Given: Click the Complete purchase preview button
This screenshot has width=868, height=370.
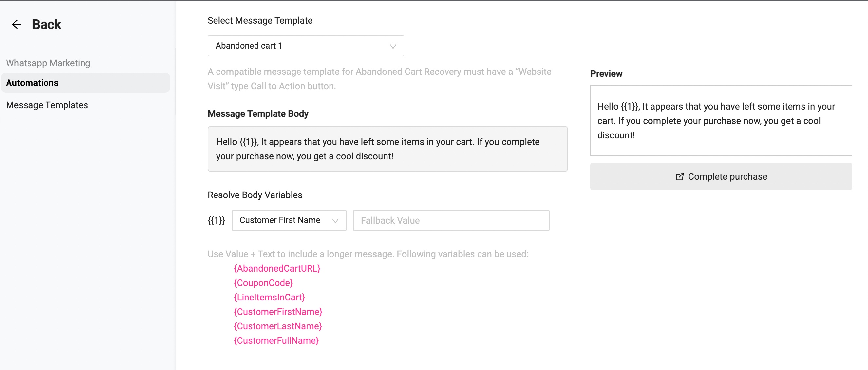Looking at the screenshot, I should [721, 176].
